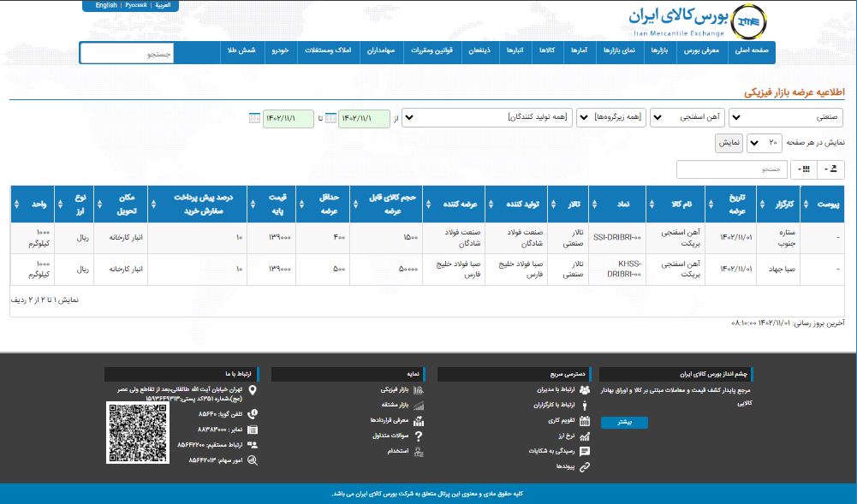The height and width of the screenshot is (504, 857).
Task: Open the بازارها menu
Action: tap(659, 50)
